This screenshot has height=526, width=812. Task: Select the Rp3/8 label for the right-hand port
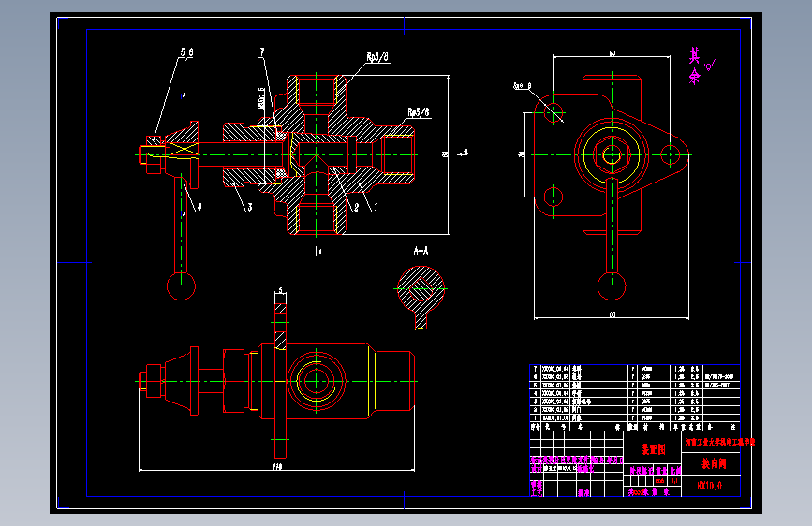(419, 112)
